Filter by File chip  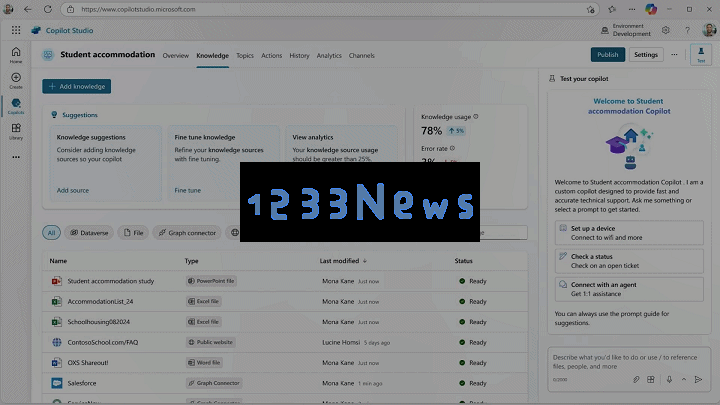click(133, 233)
